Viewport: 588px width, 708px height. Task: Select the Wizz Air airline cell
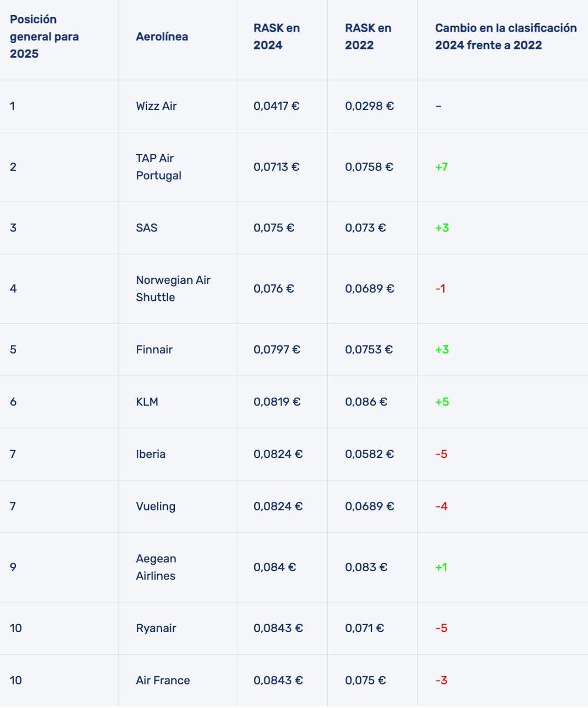tap(156, 106)
